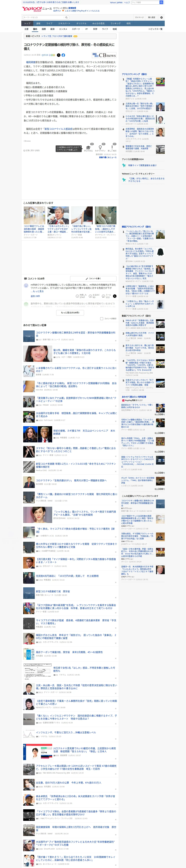Click the コメントを書く button

click(93, 279)
